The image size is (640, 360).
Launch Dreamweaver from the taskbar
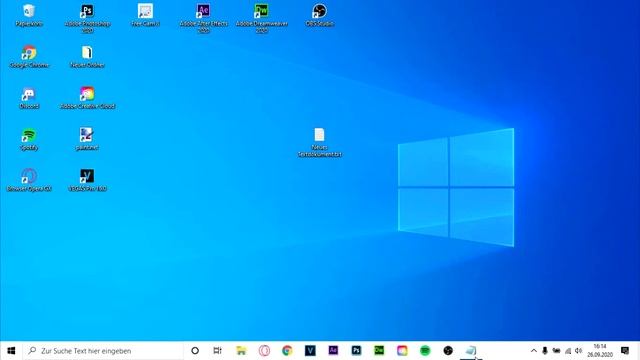(x=379, y=351)
